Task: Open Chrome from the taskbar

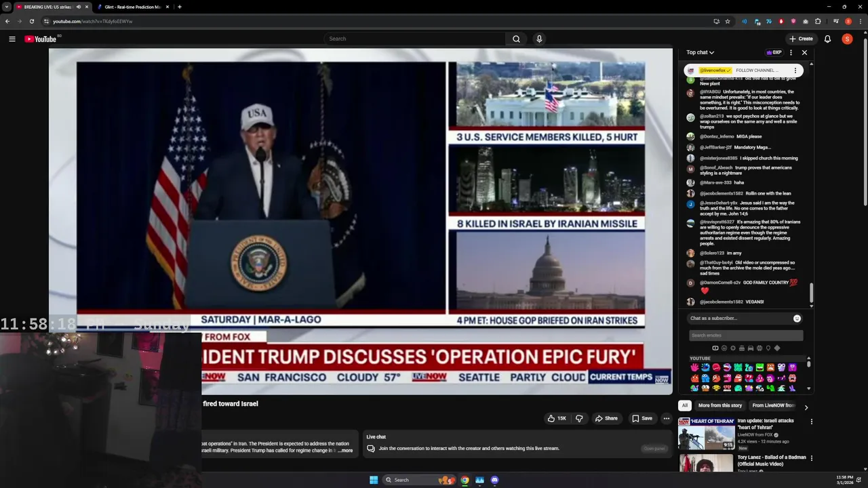Action: click(465, 480)
